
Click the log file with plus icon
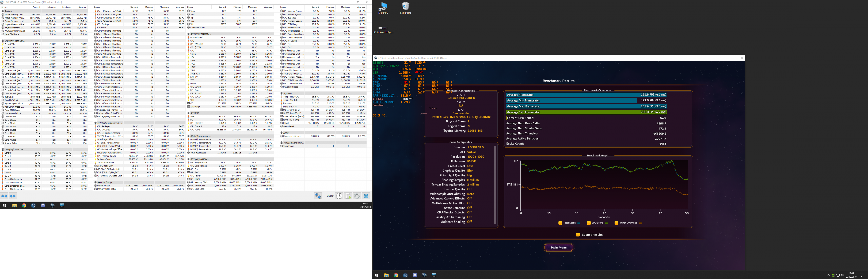click(348, 196)
